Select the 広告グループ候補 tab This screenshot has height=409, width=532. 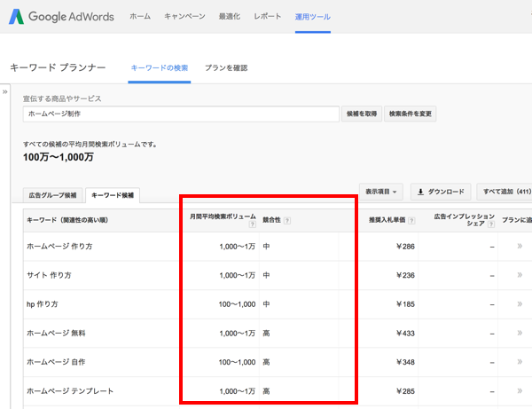(x=52, y=195)
